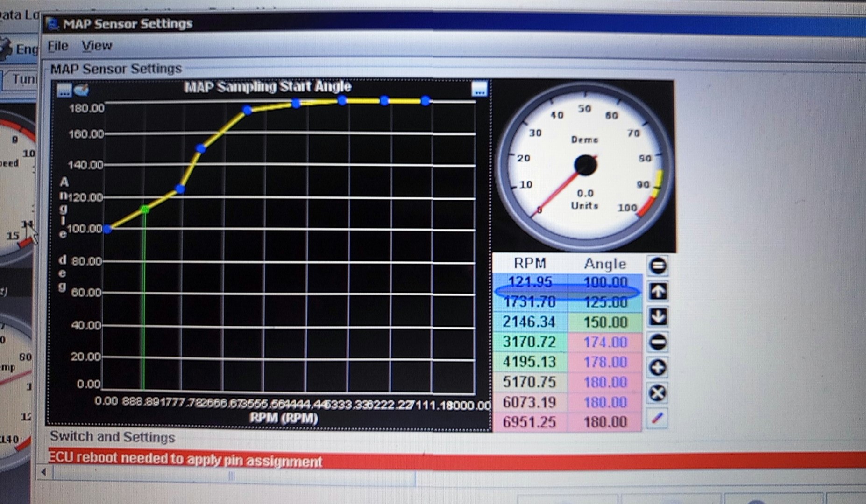Click the up arrow increment button
The image size is (866, 504).
coord(658,291)
